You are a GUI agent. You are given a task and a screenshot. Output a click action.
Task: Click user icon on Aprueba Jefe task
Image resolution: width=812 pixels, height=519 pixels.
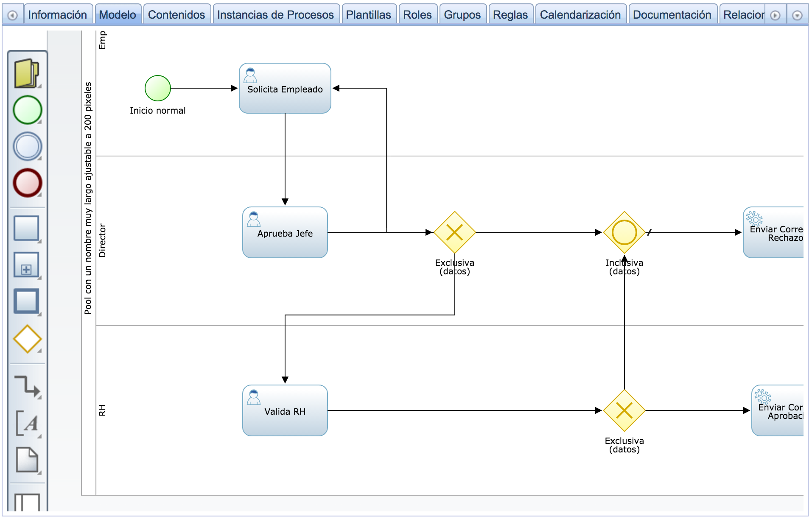point(254,219)
